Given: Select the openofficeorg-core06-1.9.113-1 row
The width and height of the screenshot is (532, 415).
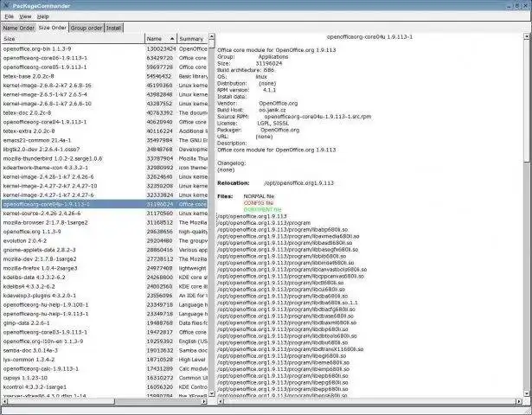Looking at the screenshot, I should tap(105, 58).
